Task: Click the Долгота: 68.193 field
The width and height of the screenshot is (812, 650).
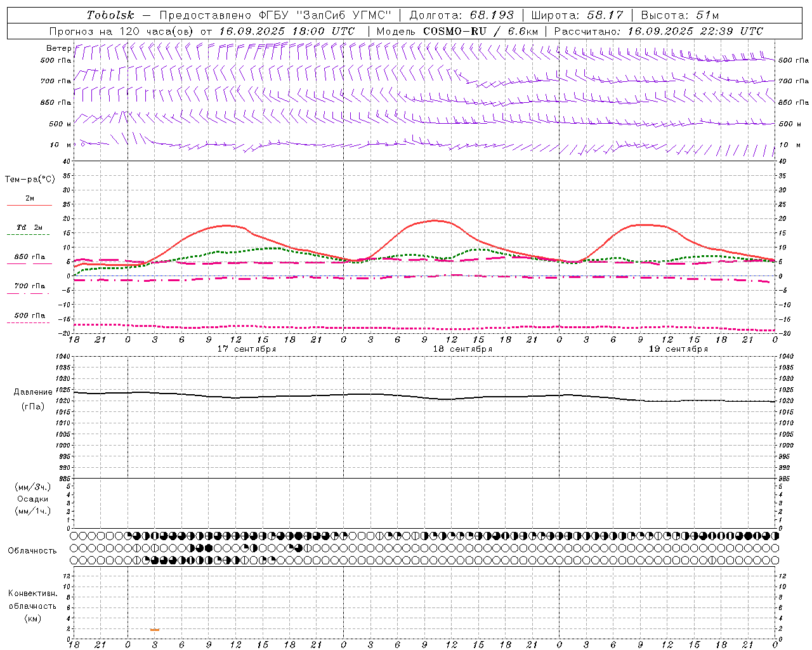Action: [x=461, y=15]
